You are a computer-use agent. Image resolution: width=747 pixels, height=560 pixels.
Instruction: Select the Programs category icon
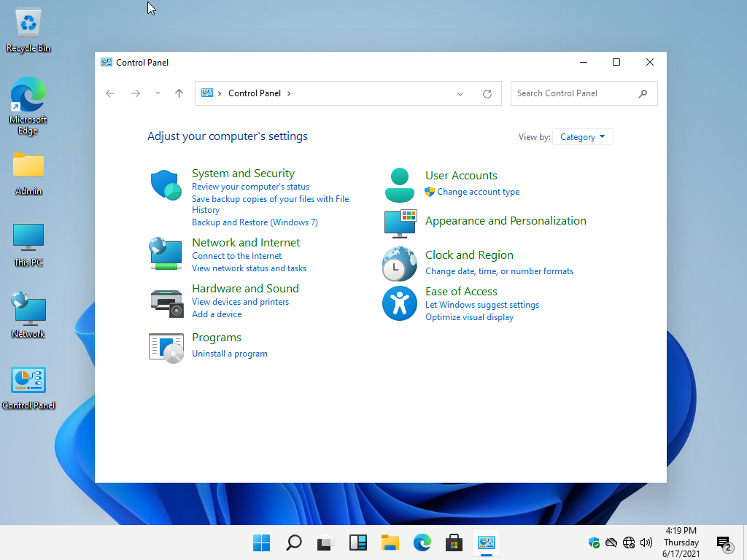click(x=166, y=348)
